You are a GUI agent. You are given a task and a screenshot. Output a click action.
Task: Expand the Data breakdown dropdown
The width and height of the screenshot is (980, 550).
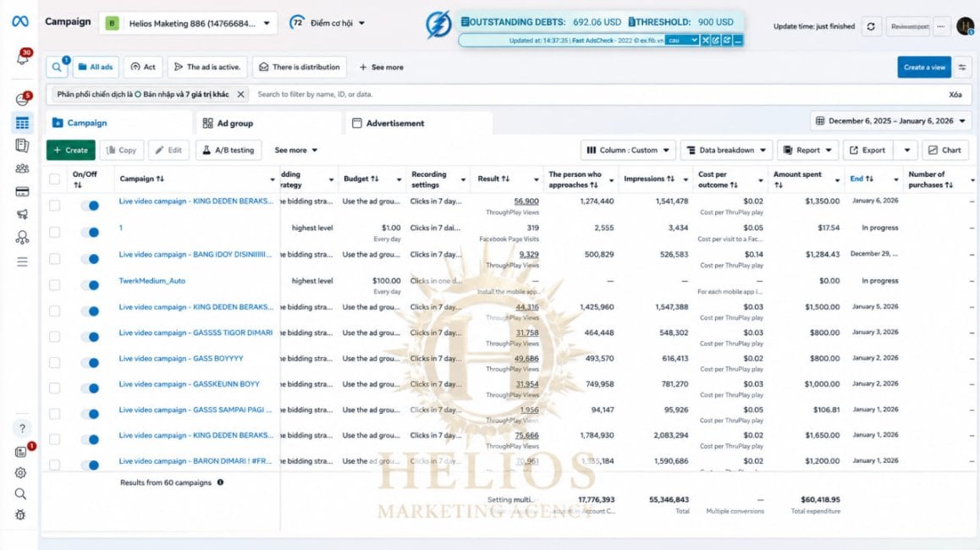click(726, 150)
